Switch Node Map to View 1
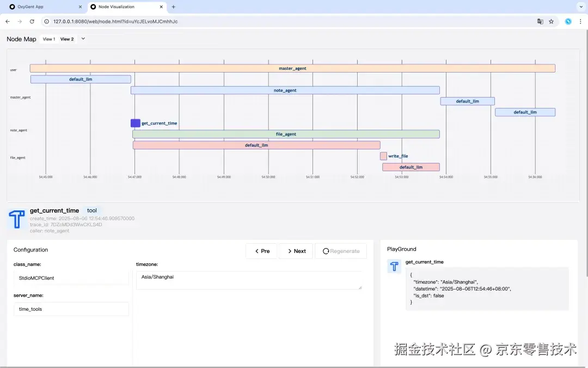The height and width of the screenshot is (368, 588). click(x=49, y=39)
